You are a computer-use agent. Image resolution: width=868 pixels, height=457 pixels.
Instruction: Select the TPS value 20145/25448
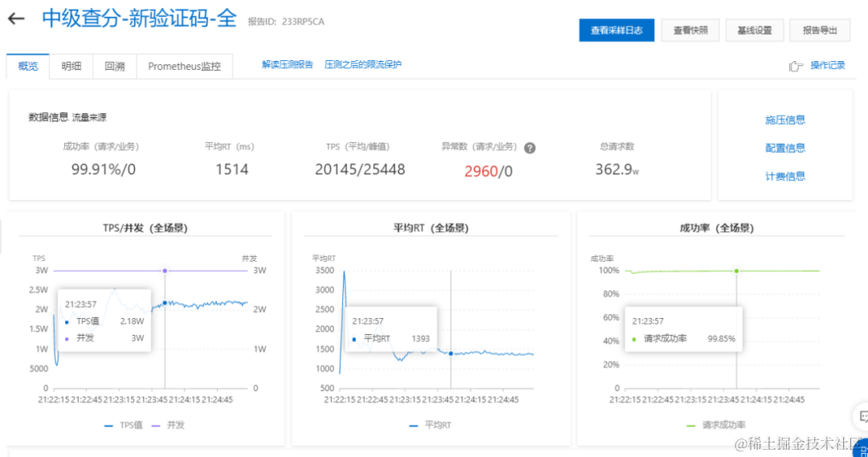(x=360, y=169)
